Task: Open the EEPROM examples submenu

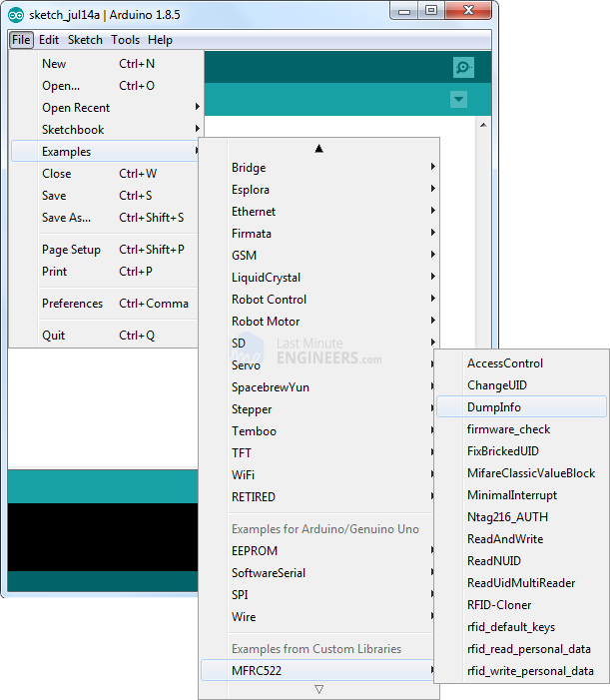Action: [x=255, y=551]
